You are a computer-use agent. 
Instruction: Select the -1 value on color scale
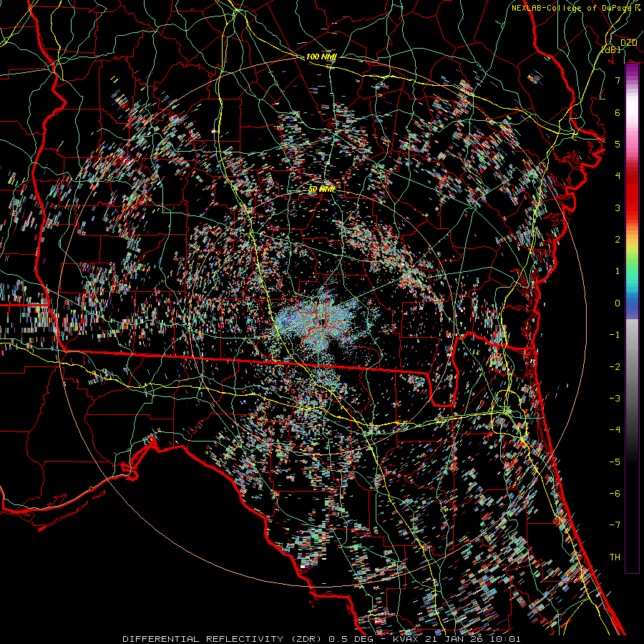coord(615,334)
